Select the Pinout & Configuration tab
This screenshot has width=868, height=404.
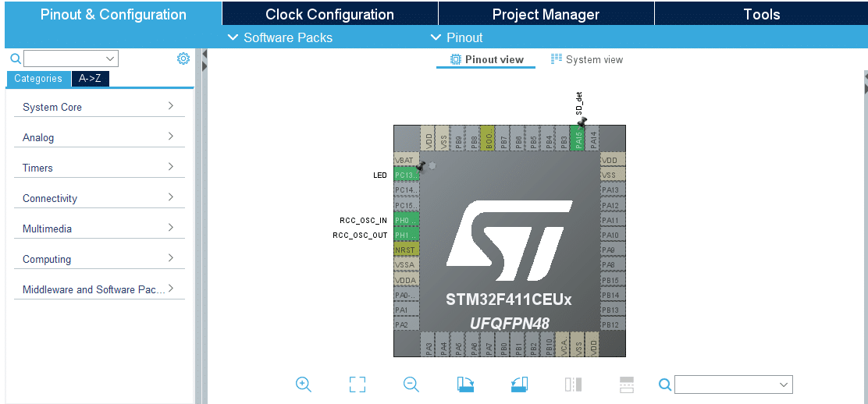[113, 14]
